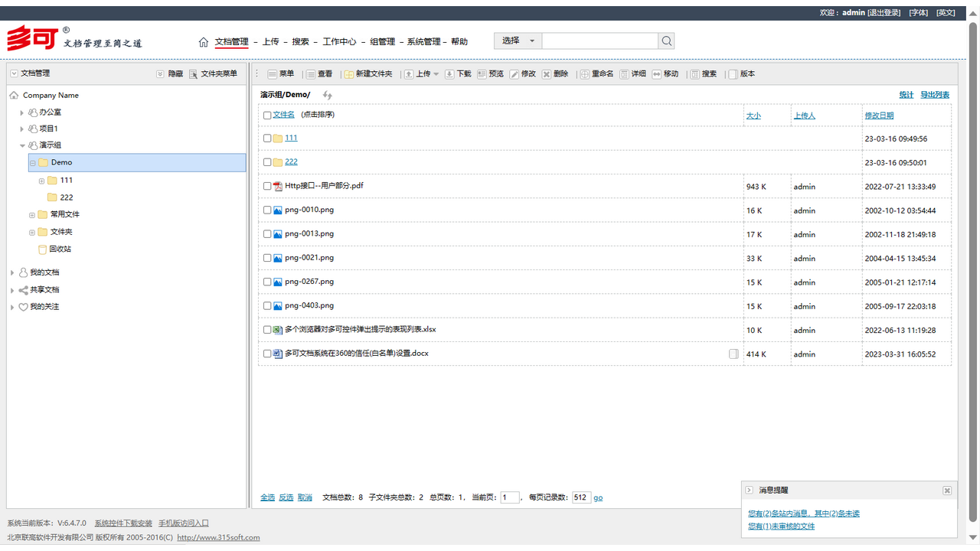
Task: Click the 导出列表 link
Action: click(x=934, y=95)
